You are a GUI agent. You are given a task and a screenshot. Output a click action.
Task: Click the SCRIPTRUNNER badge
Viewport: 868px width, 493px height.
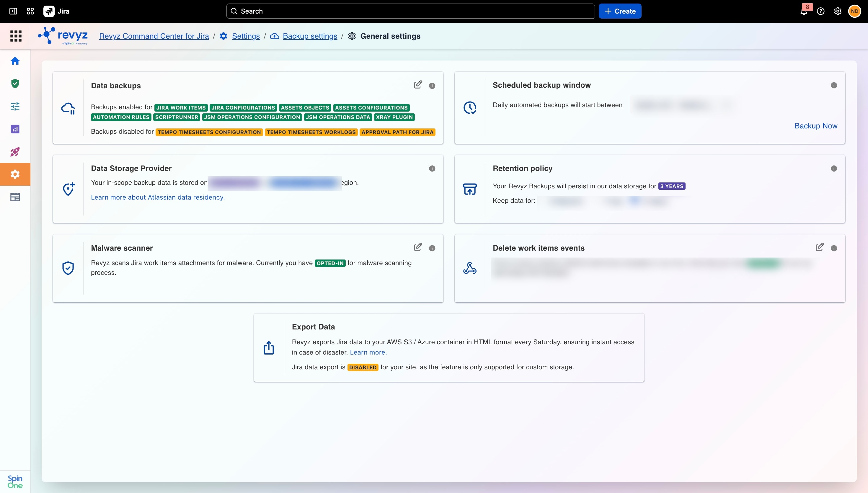177,117
